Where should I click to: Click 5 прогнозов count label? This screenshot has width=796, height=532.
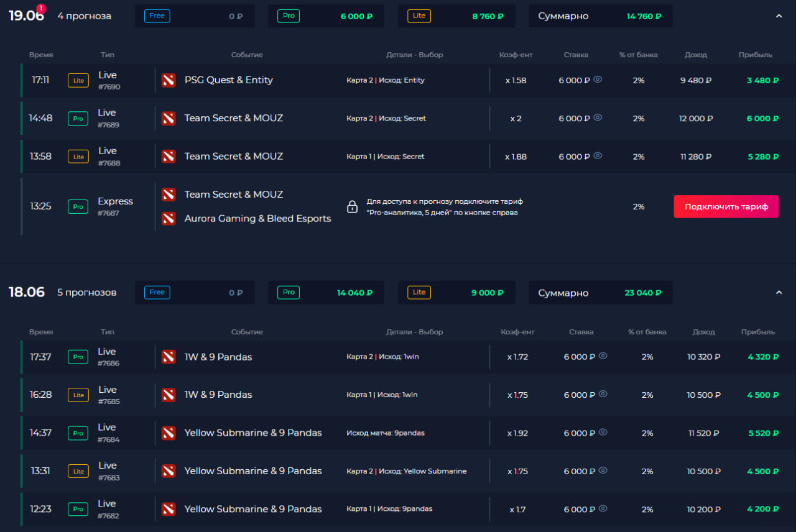point(87,293)
